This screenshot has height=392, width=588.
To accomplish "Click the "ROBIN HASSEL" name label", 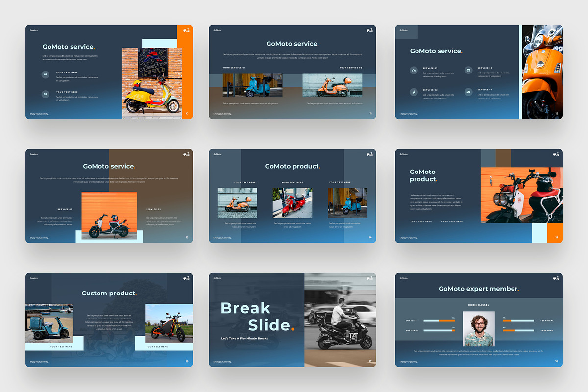I will coord(479,305).
